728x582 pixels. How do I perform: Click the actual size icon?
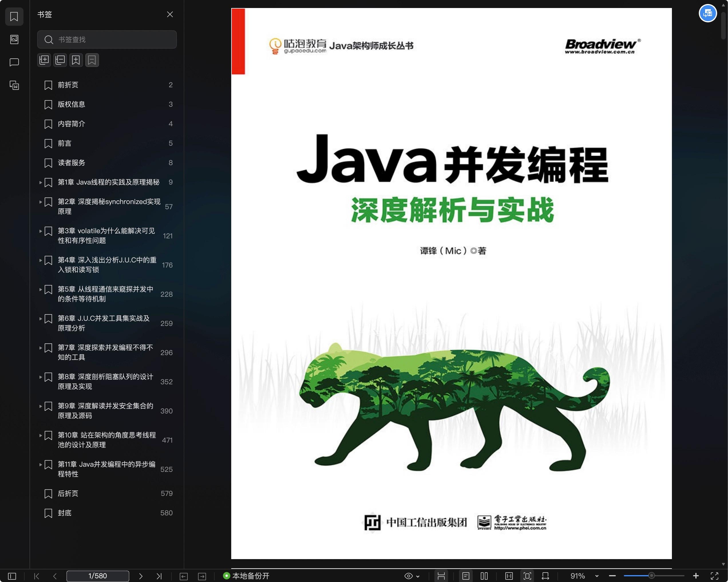[x=509, y=576]
